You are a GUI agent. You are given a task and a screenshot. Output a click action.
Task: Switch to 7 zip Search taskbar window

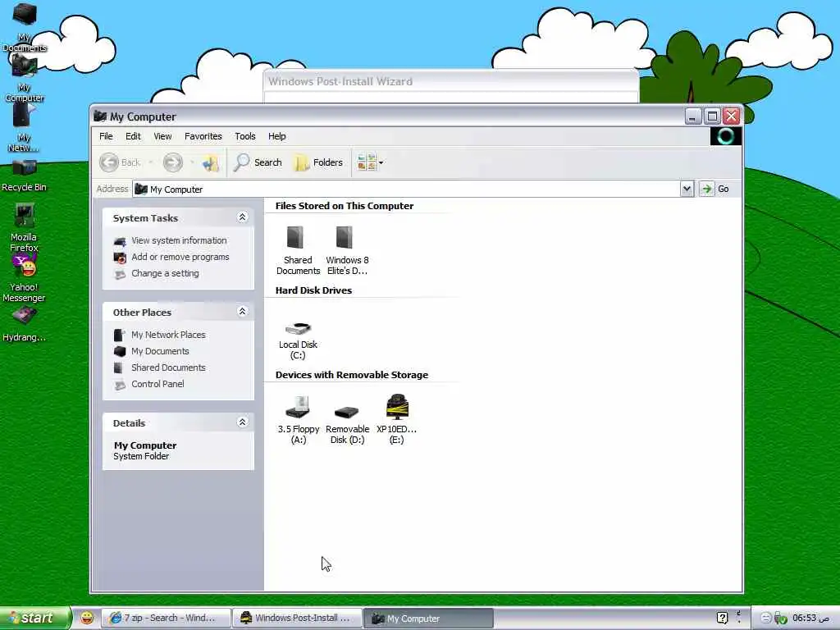(166, 618)
